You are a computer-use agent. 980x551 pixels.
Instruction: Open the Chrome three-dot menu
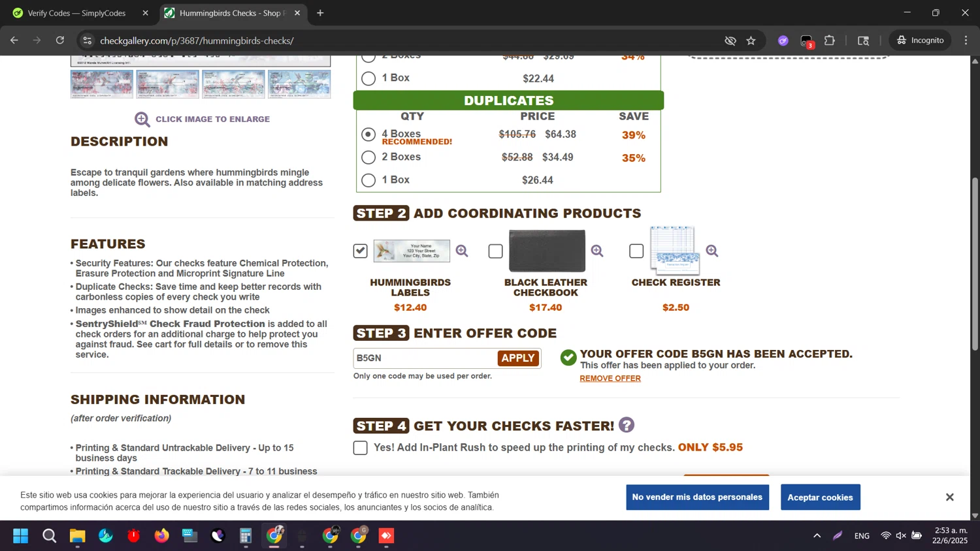coord(966,40)
